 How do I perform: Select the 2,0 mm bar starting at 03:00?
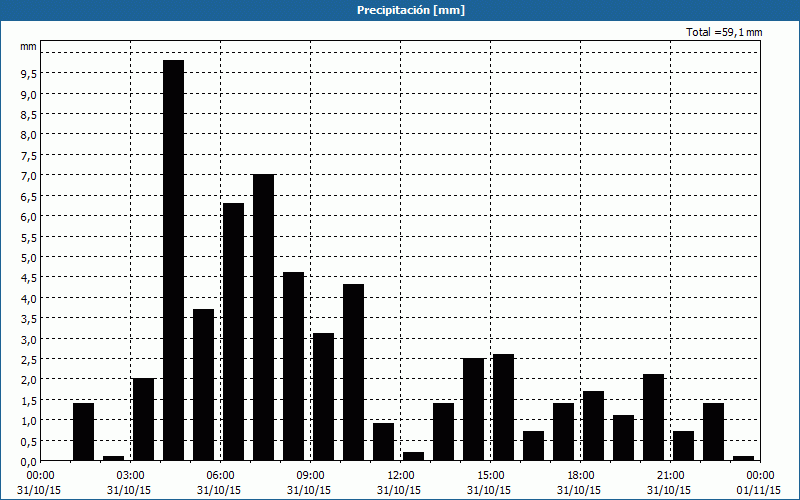143,419
